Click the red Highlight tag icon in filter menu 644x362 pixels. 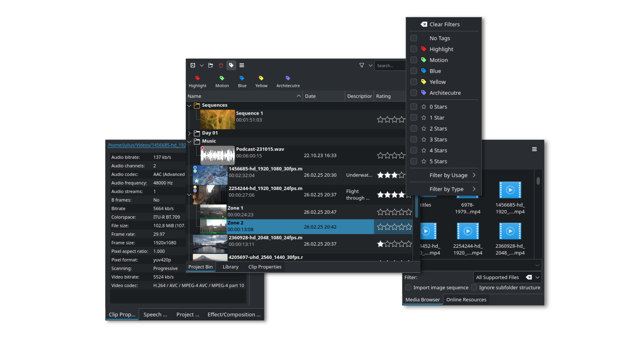pos(423,49)
